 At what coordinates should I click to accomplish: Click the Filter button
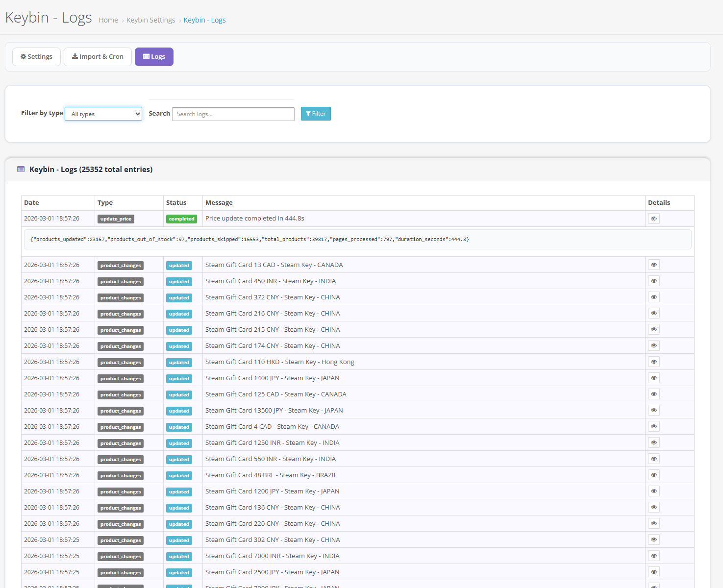coord(316,114)
